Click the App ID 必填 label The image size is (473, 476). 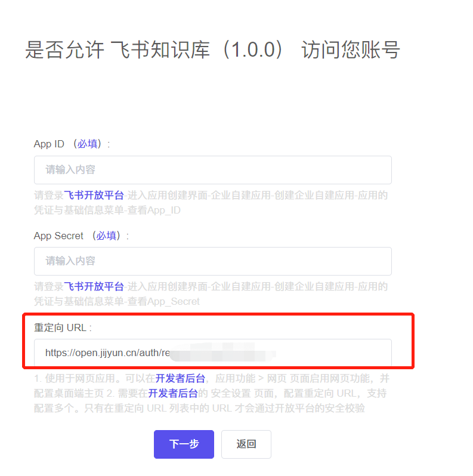88,144
